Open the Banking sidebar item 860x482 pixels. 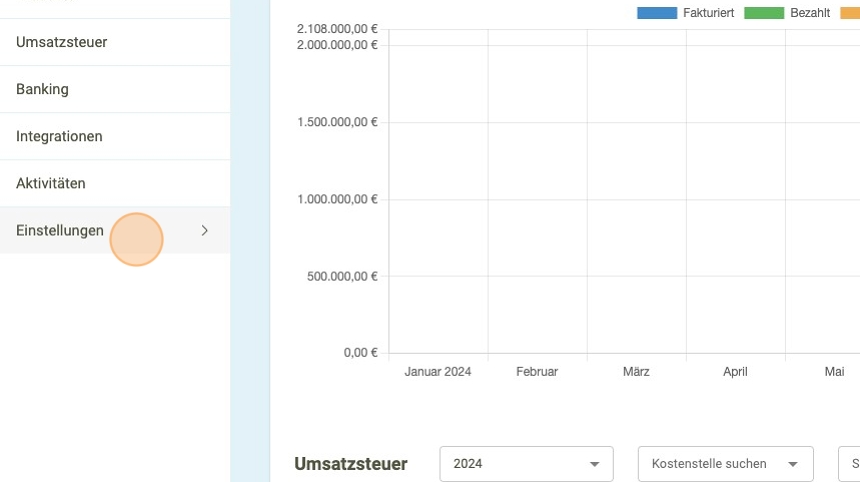pos(115,89)
